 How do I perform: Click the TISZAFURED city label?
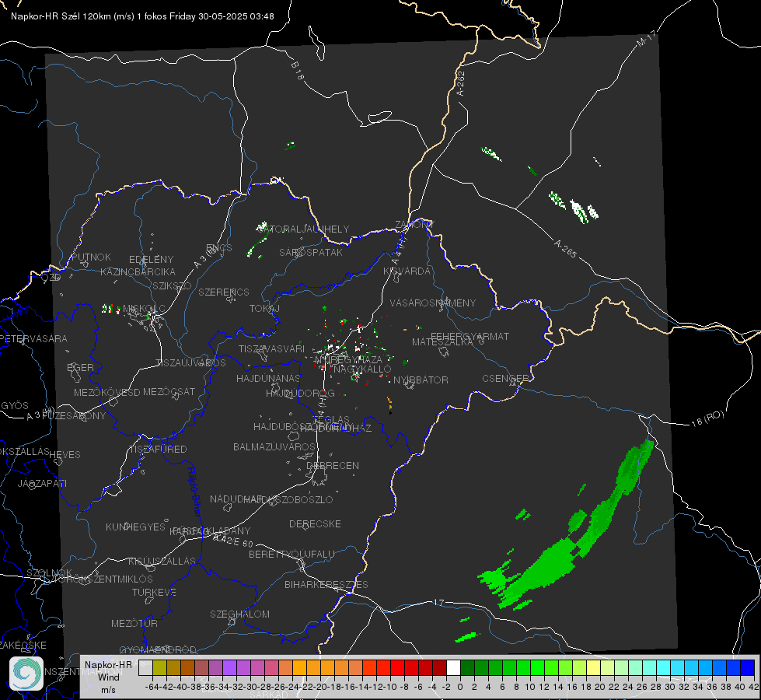158,450
